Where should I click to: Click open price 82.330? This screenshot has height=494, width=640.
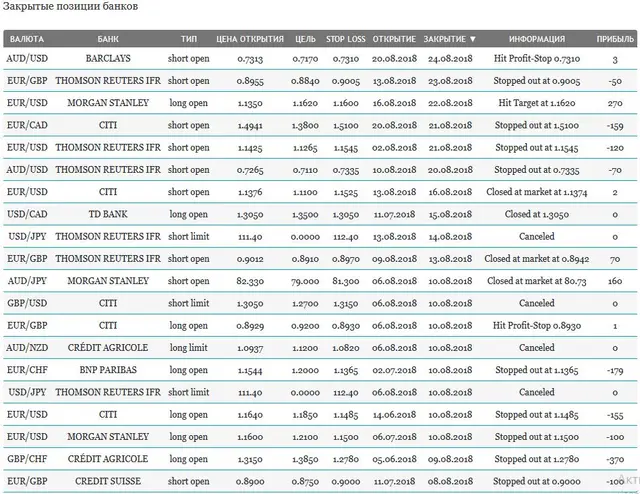tap(250, 281)
